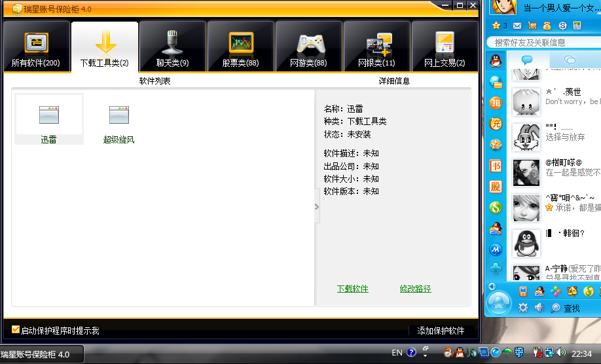
Task: Click the QQ user avatar at top
Action: [x=503, y=7]
